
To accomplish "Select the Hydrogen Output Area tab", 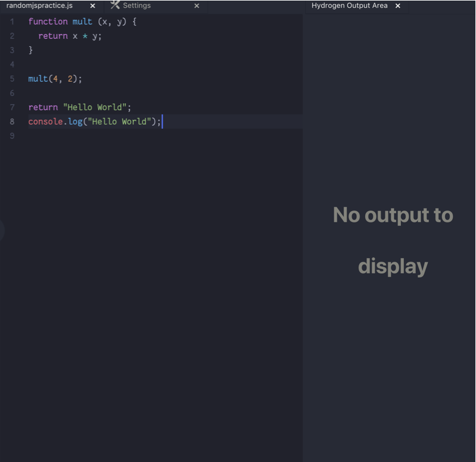I will coord(350,6).
